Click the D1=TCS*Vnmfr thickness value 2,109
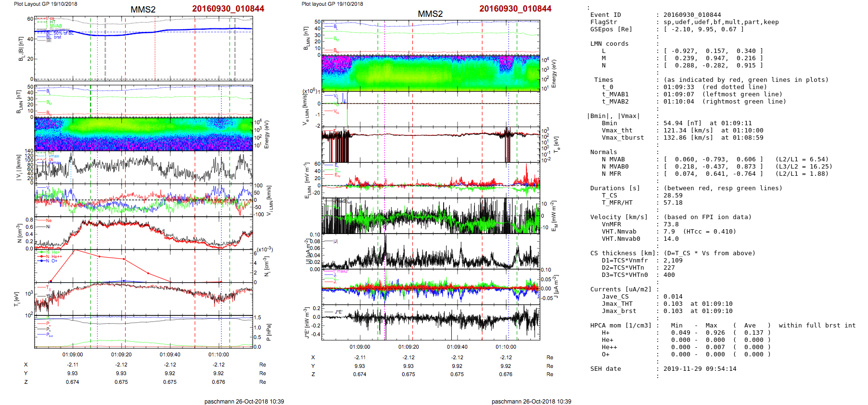 pyautogui.click(x=673, y=261)
